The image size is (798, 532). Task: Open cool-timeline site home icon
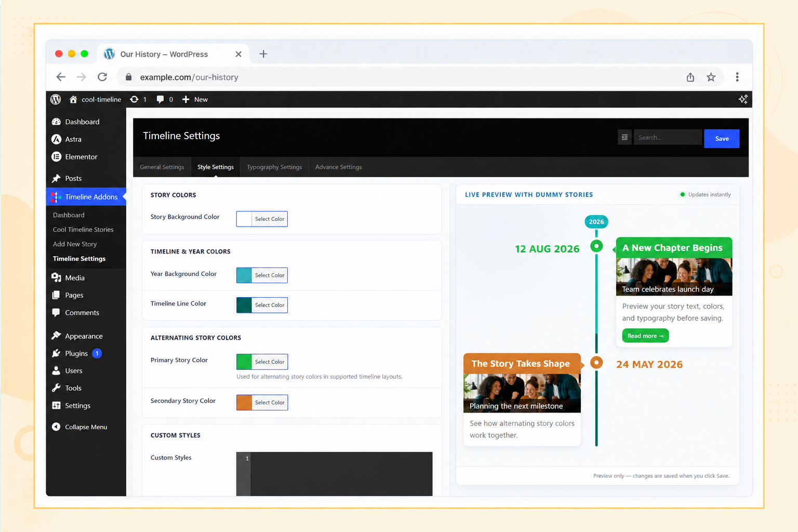(x=73, y=99)
